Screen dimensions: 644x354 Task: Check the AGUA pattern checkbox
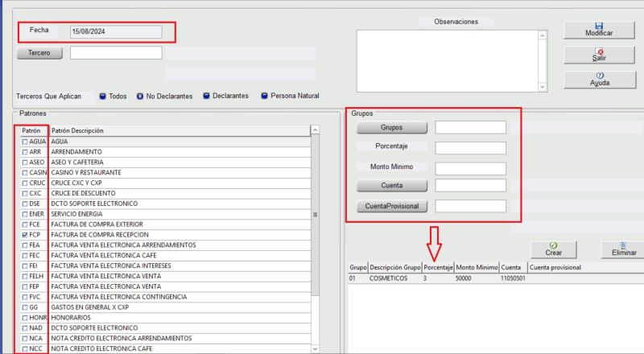pyautogui.click(x=25, y=142)
